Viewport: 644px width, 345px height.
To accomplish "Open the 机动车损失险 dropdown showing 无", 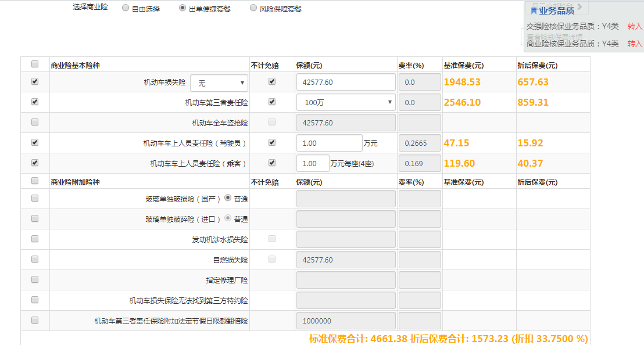I will coord(219,83).
